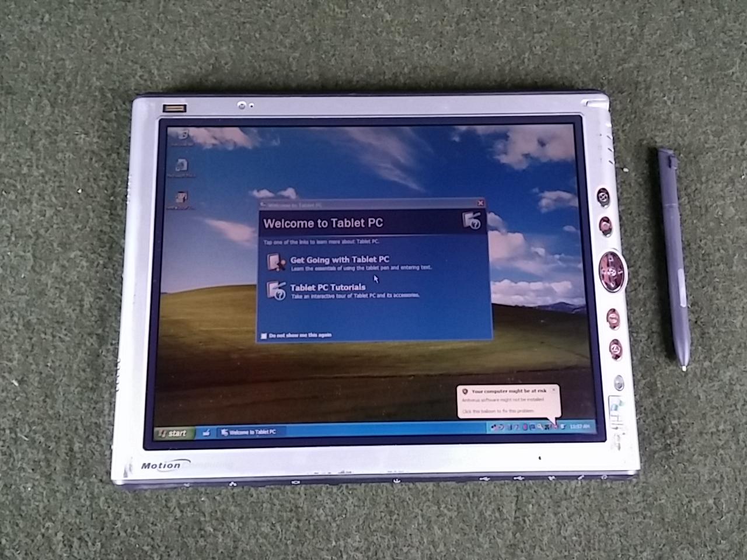Select the Welcome to Tablet PC taskbar entry

click(x=250, y=432)
